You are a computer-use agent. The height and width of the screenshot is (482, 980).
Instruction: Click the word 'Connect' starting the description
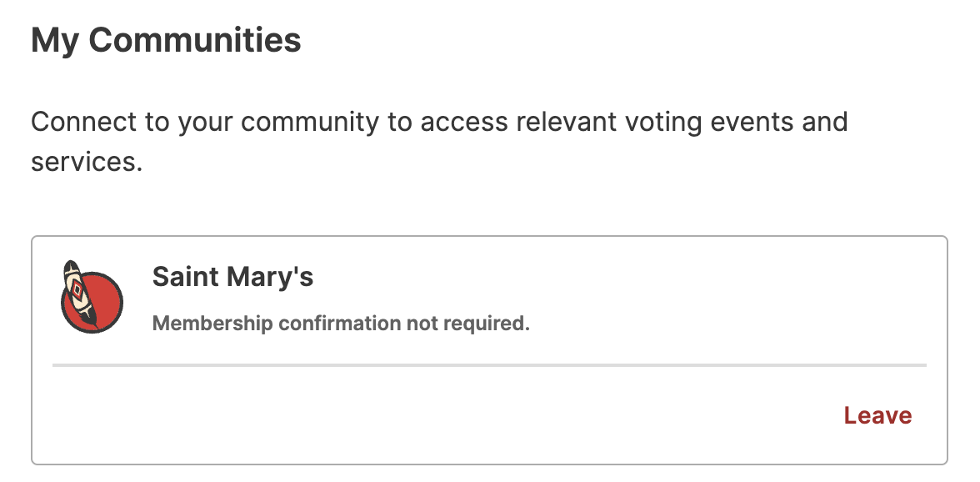tap(84, 122)
